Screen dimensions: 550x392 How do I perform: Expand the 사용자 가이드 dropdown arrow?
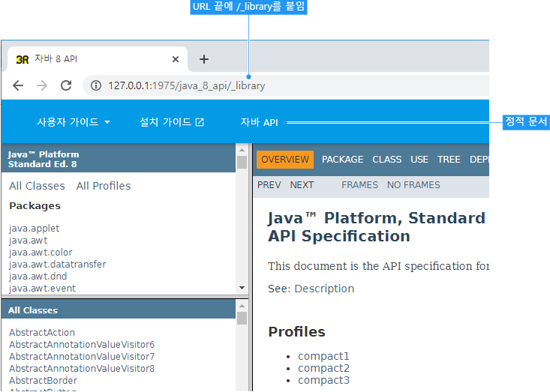click(x=107, y=122)
